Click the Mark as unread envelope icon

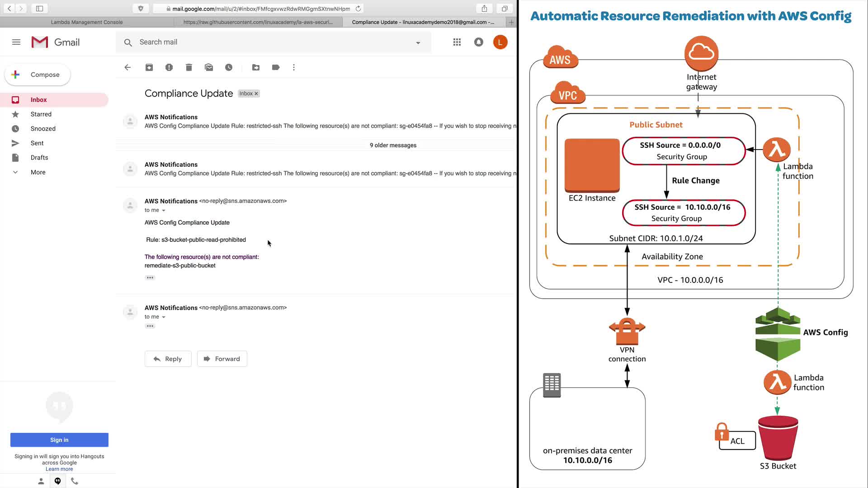[209, 67]
